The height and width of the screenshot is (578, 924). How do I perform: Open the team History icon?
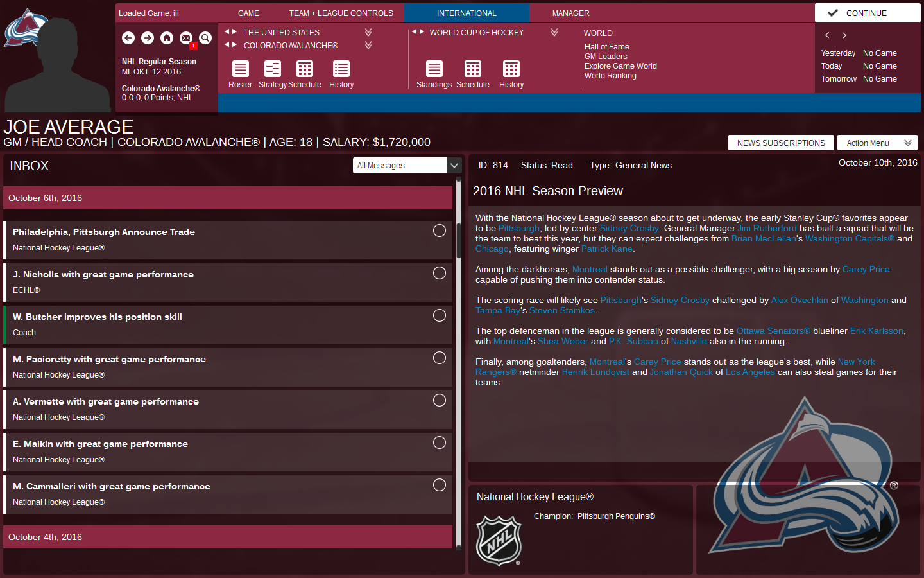pos(341,69)
